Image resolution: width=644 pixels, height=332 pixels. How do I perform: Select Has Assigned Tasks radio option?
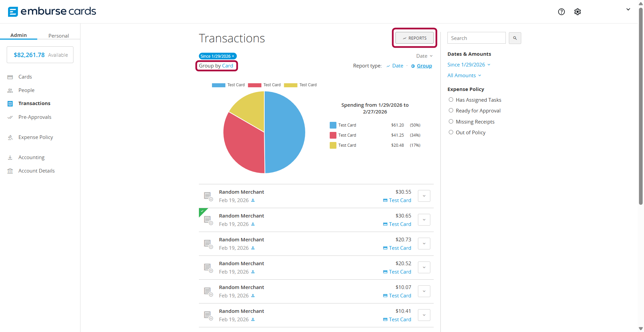pos(451,100)
